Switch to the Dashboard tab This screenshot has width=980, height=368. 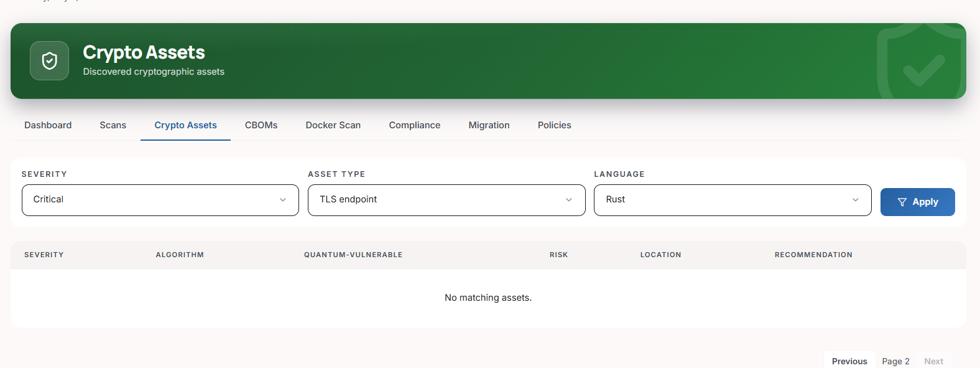48,125
